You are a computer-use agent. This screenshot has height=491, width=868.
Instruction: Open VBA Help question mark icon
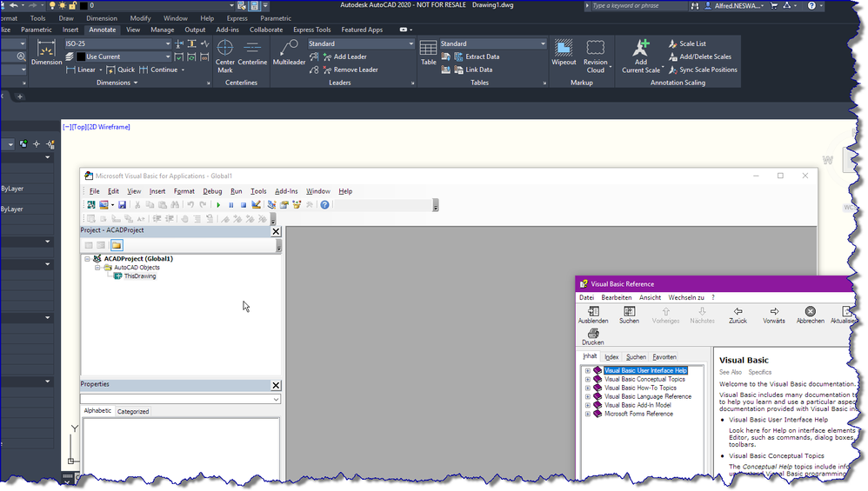coord(325,205)
